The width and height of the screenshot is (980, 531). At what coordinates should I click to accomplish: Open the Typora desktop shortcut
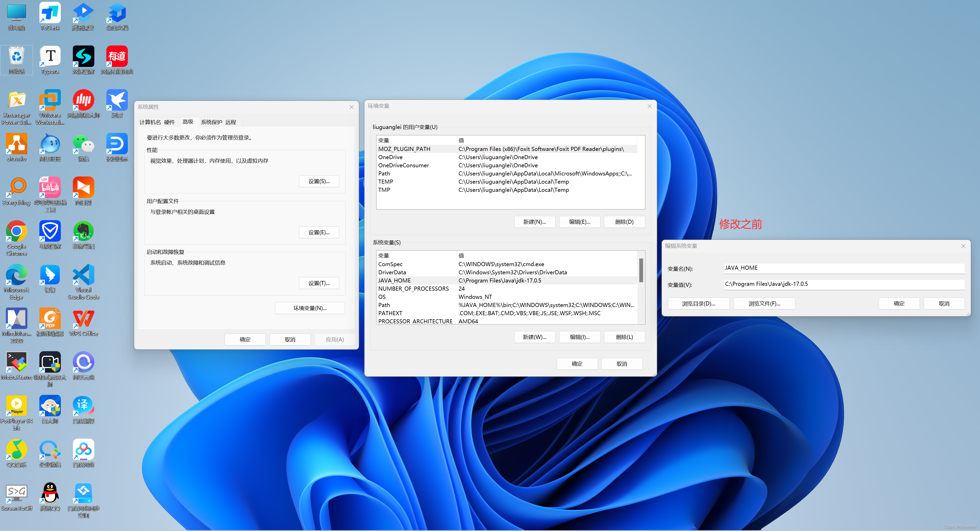click(50, 61)
